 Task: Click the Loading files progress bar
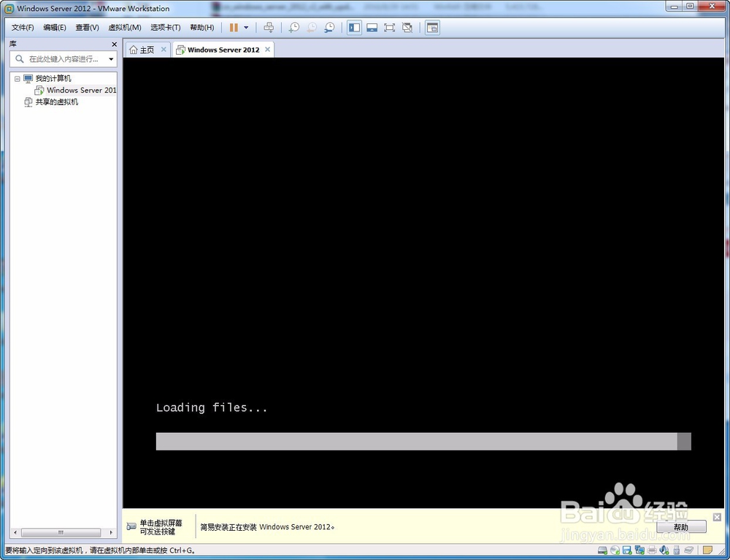423,441
